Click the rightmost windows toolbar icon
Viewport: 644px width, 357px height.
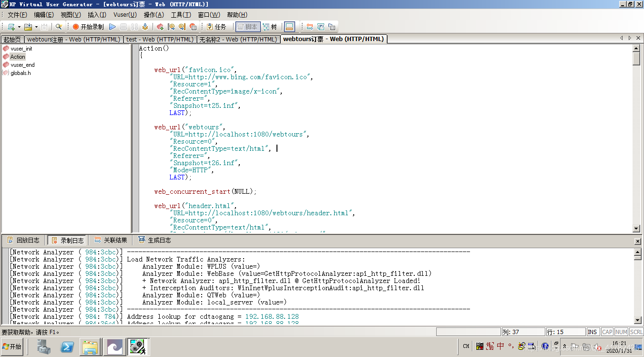click(332, 27)
